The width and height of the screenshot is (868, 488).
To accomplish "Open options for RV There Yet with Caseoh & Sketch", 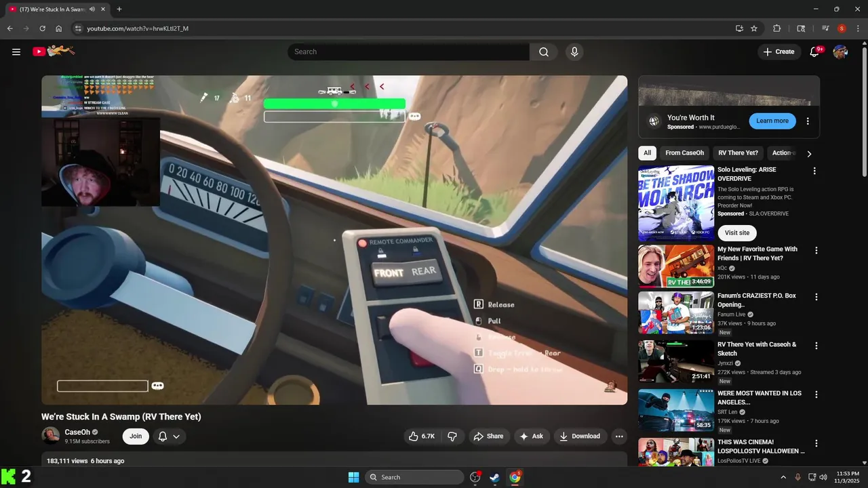I will [x=816, y=346].
